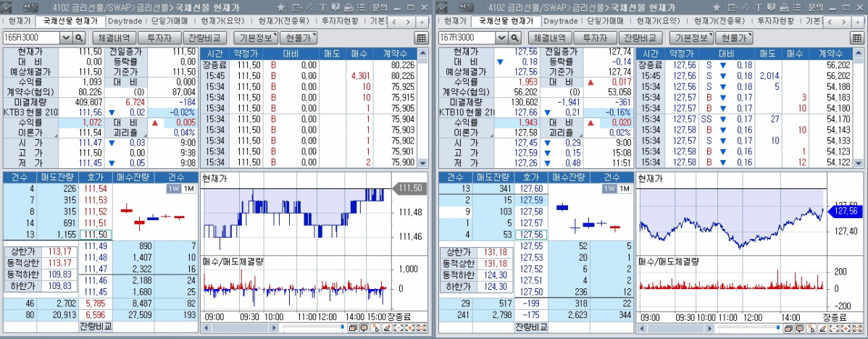The image size is (868, 339).
Task: Select the pencil draw tool under left chart
Action: click(387, 328)
